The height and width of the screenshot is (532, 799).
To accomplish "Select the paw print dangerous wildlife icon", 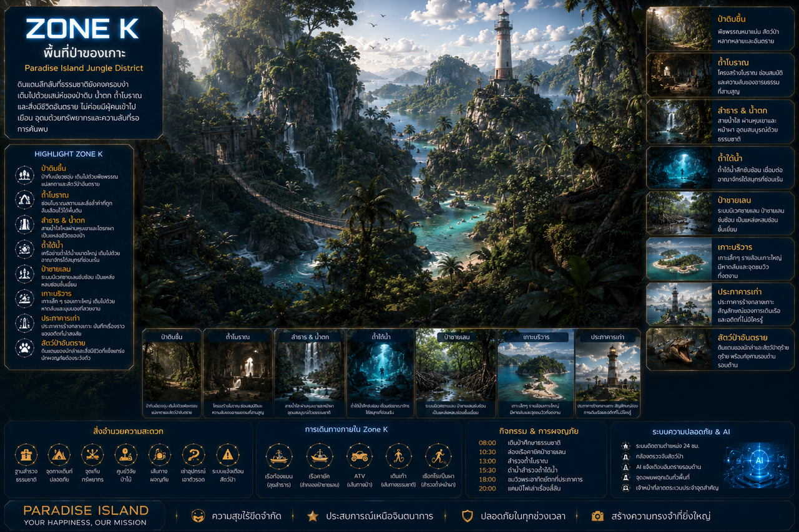I will [x=24, y=347].
